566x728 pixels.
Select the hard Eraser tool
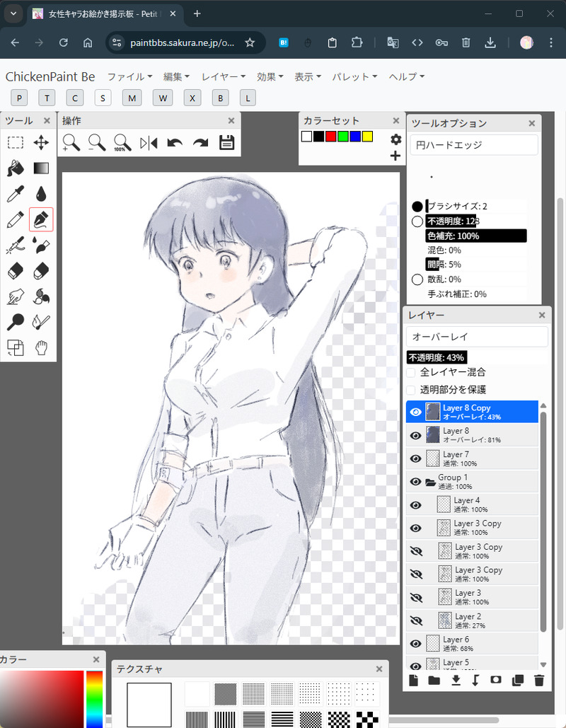pyautogui.click(x=16, y=271)
